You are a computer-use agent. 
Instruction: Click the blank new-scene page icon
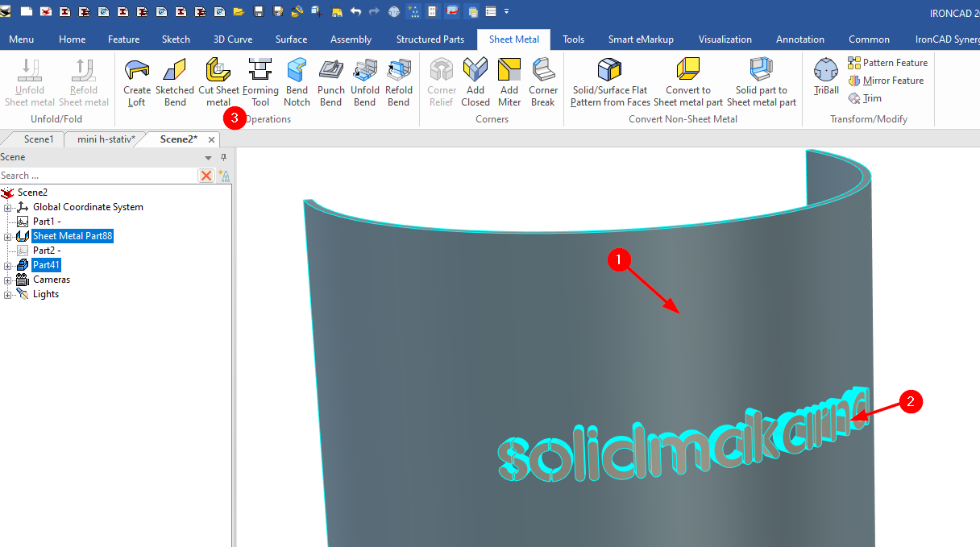pos(27,11)
